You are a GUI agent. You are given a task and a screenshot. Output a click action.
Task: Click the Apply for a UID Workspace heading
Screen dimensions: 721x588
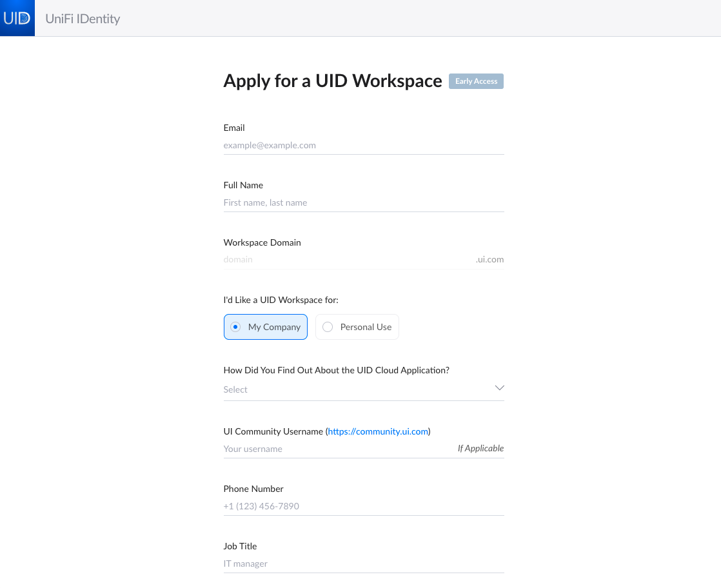333,81
